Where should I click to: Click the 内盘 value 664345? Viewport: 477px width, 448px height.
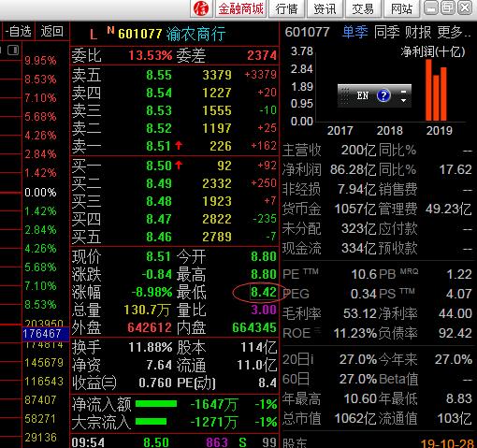pos(254,327)
